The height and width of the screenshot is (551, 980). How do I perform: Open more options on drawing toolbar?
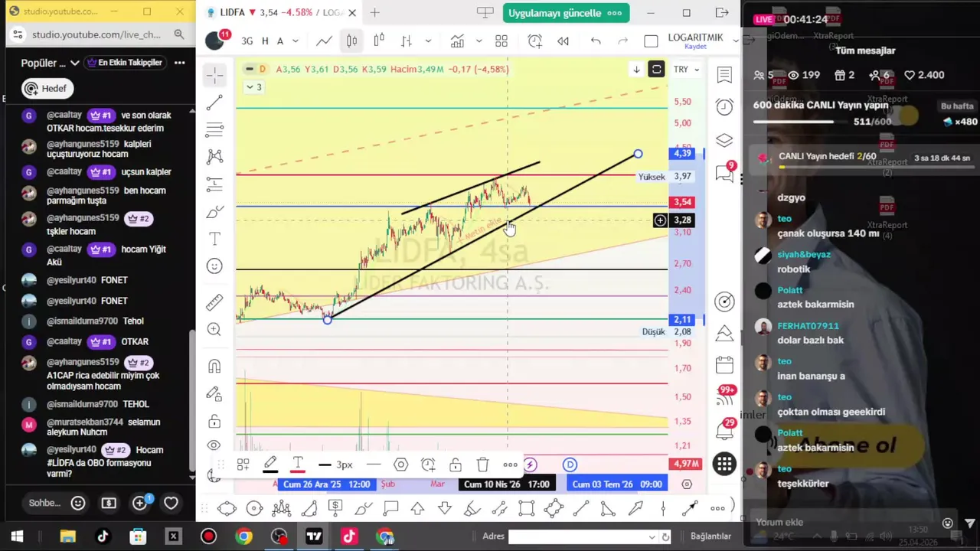[x=510, y=465]
